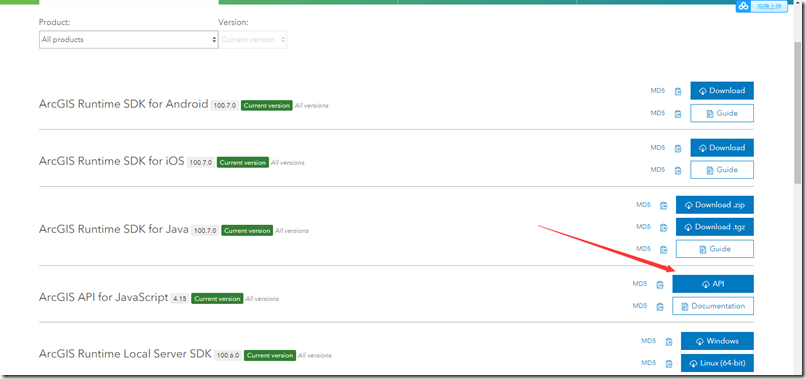Click the cloud upload button at top right
Screen dimensions: 806x379
(x=761, y=6)
